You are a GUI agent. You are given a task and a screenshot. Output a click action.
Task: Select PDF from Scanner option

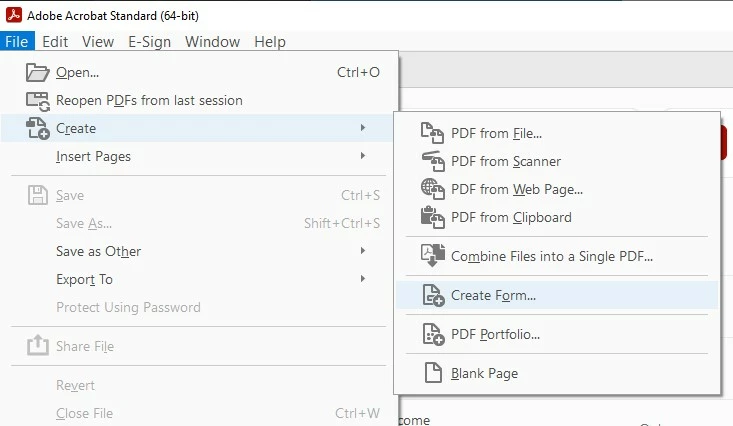coord(557,161)
